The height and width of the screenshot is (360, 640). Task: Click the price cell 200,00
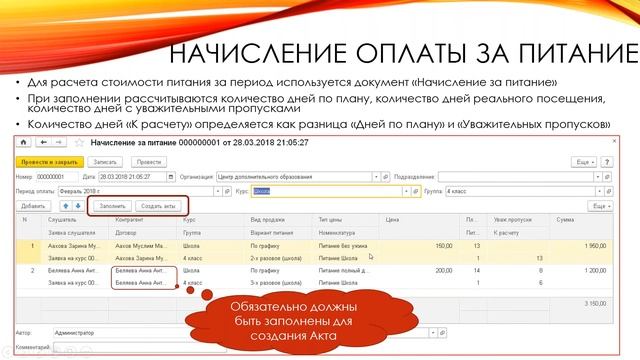point(443,271)
